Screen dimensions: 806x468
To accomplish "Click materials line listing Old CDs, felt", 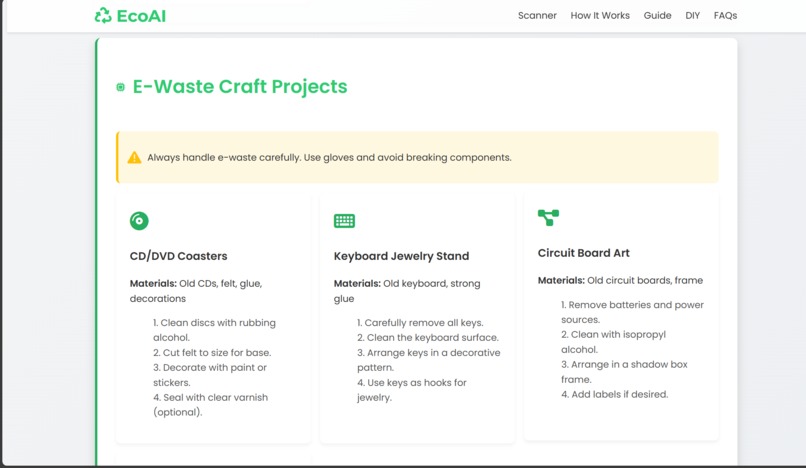I will tap(196, 291).
